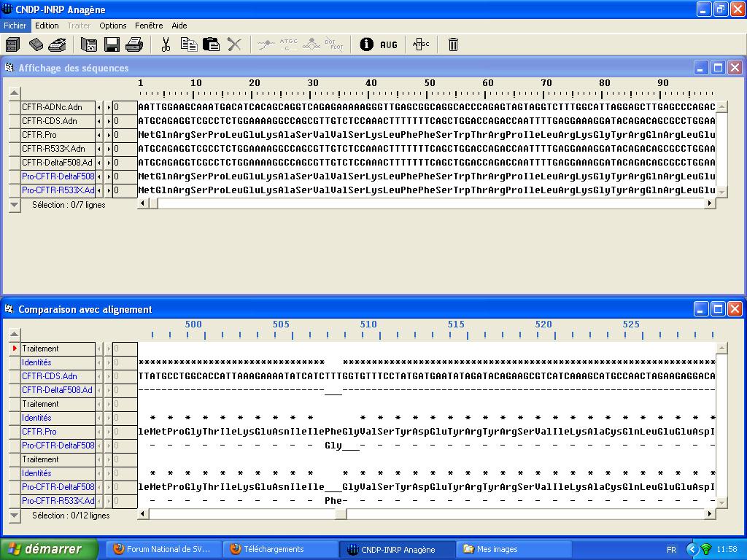The width and height of the screenshot is (747, 560).
Task: Click the paste clipboard icon
Action: pos(211,45)
